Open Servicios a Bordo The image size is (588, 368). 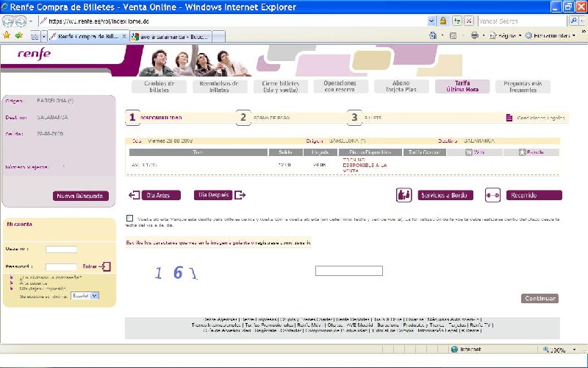point(445,195)
